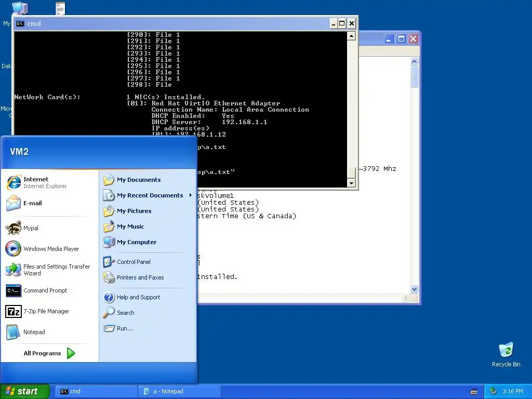Select the text file desktop icon
This screenshot has height=399, width=532.
60,8
